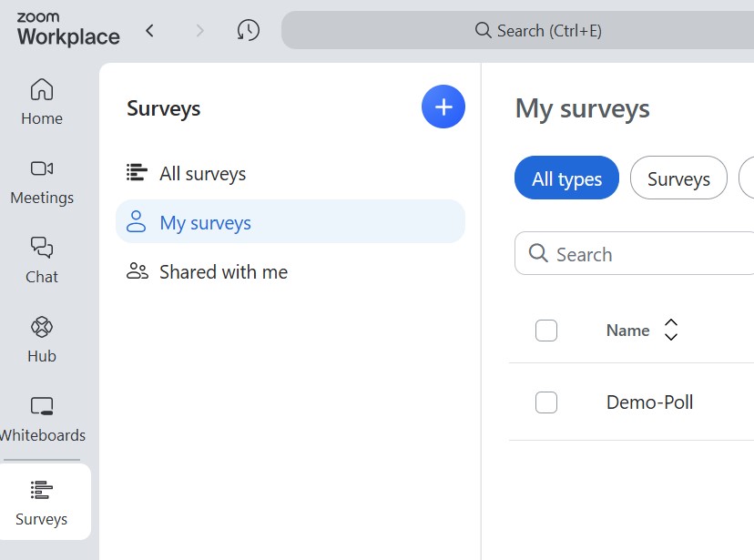
Task: Open Whiteboards from sidebar
Action: [x=42, y=419]
